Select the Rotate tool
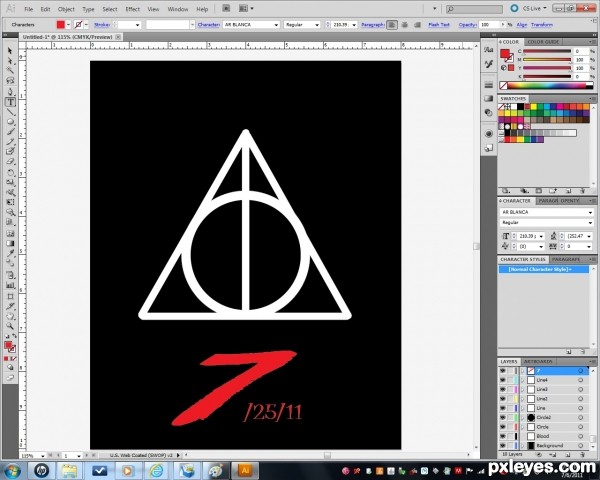 click(10, 172)
